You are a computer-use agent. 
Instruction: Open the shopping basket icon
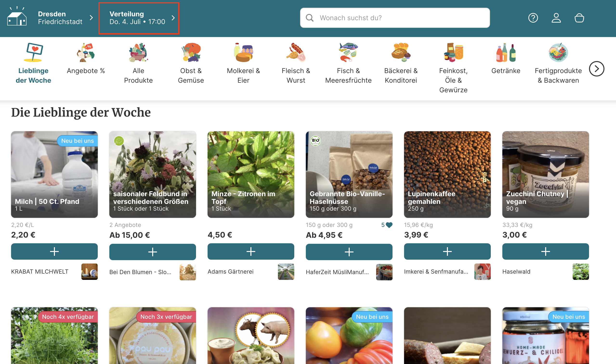pos(579,18)
